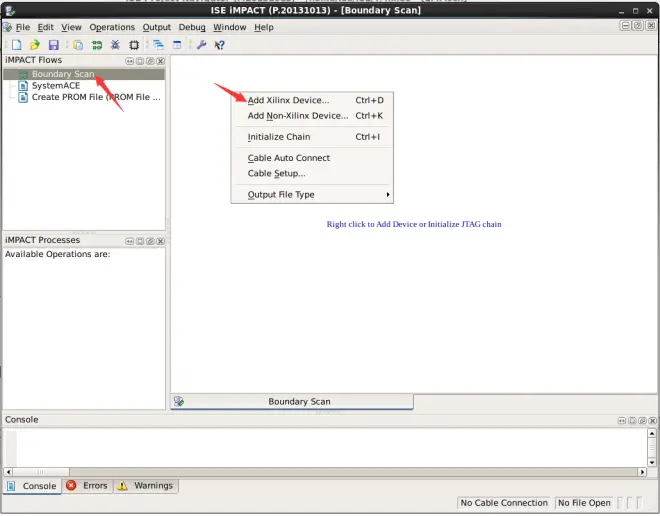This screenshot has height=516, width=660.
Task: Select SystemACE flow in the tree
Action: [56, 86]
